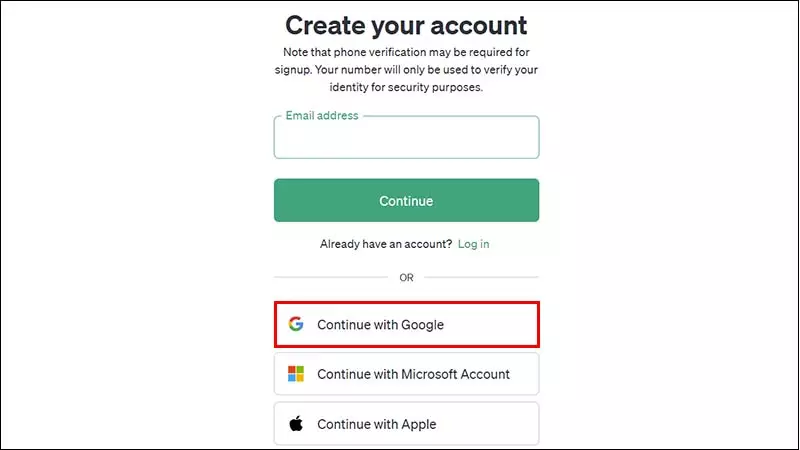Click the black Apple logo icon
800x450 pixels.
(296, 423)
